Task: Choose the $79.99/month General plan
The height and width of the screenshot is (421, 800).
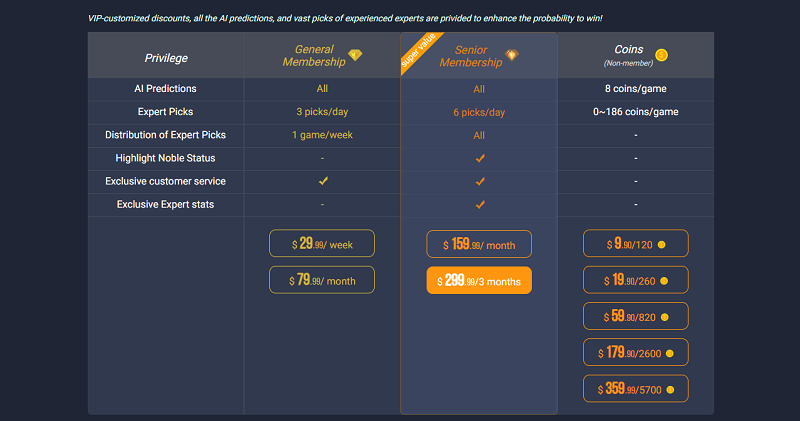Action: pos(322,280)
